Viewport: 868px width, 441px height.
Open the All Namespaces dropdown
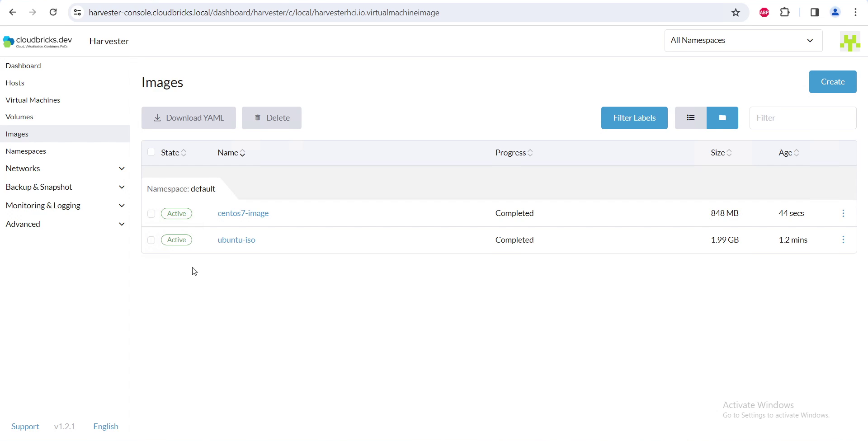click(743, 41)
